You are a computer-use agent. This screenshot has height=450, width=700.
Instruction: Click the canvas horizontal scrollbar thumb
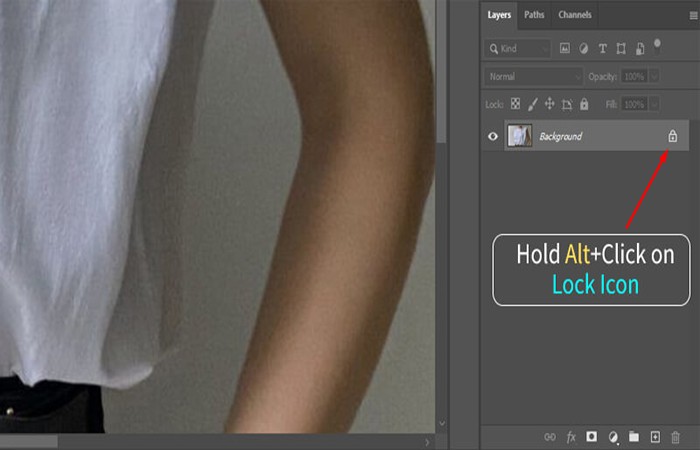[x=29, y=442]
